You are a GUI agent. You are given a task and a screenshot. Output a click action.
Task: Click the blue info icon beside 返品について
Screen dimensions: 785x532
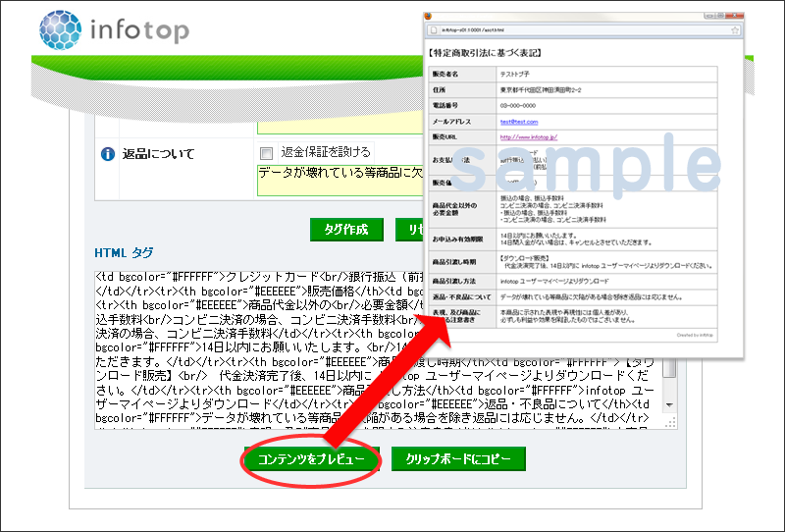coord(108,154)
